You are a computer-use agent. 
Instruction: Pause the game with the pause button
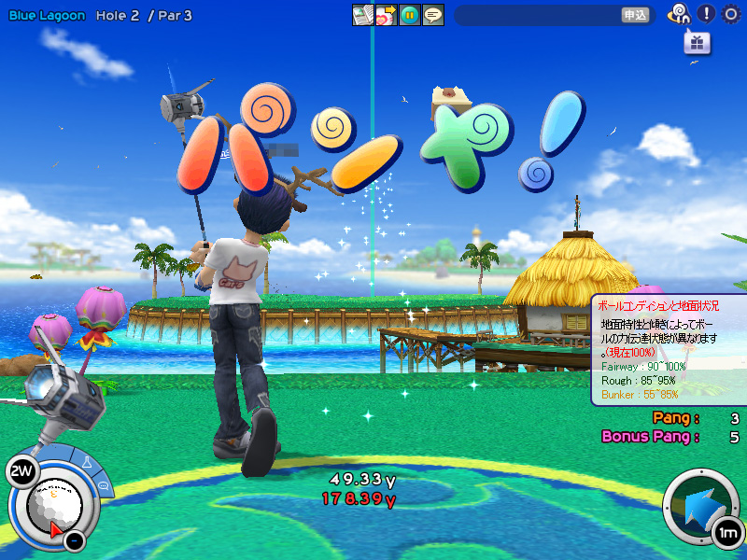[409, 15]
